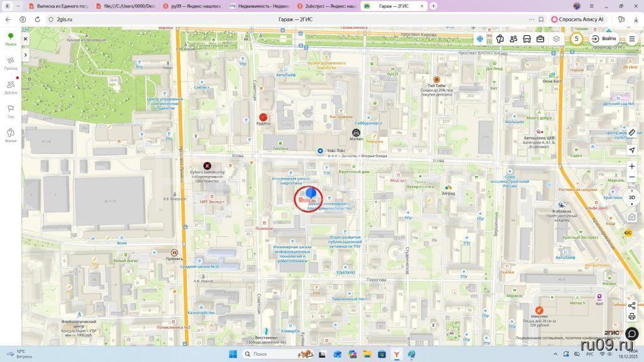
Task: Click the Войти login button
Action: click(604, 39)
